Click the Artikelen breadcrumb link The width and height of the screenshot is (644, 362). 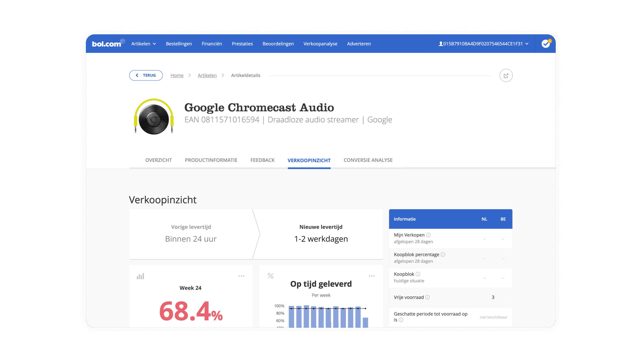207,75
